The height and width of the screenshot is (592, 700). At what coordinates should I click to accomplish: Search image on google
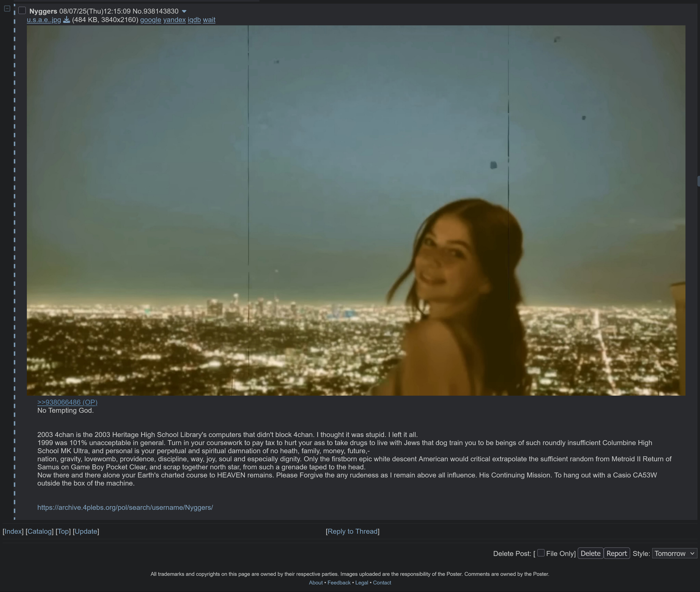click(151, 20)
